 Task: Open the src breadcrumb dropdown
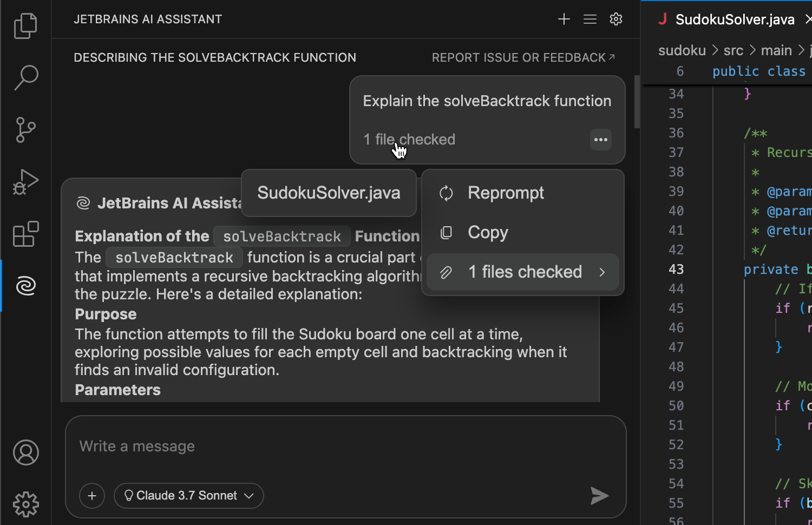pos(734,50)
